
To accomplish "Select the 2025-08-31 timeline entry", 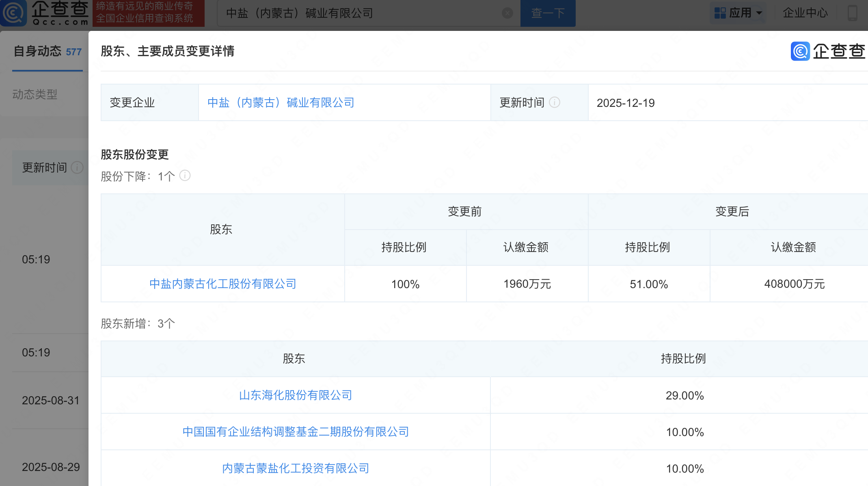I will (50, 401).
